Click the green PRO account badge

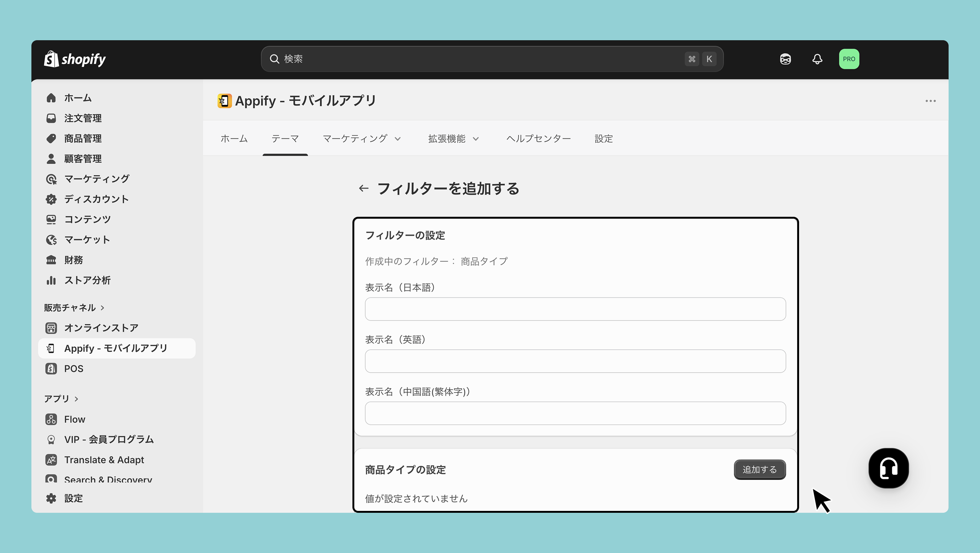(x=849, y=59)
